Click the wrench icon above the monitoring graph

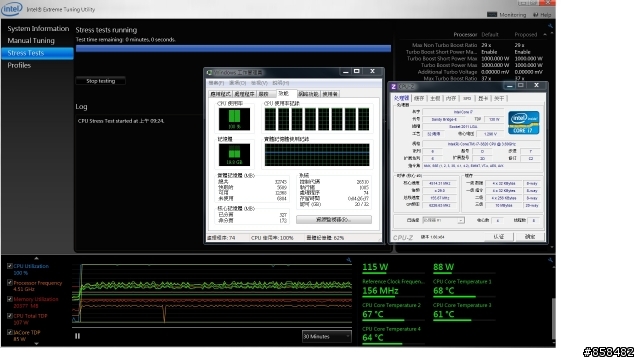point(349,260)
